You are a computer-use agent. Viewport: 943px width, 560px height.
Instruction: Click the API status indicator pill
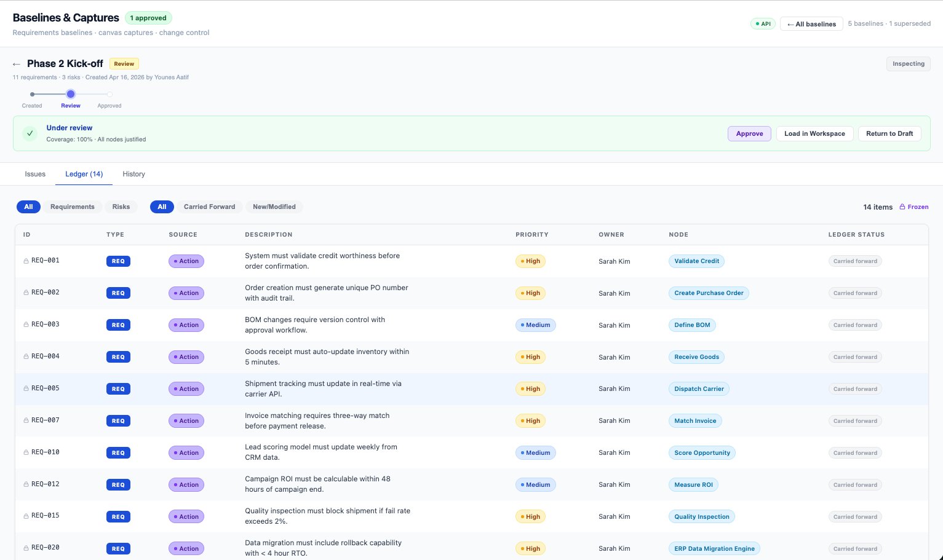[x=763, y=23]
